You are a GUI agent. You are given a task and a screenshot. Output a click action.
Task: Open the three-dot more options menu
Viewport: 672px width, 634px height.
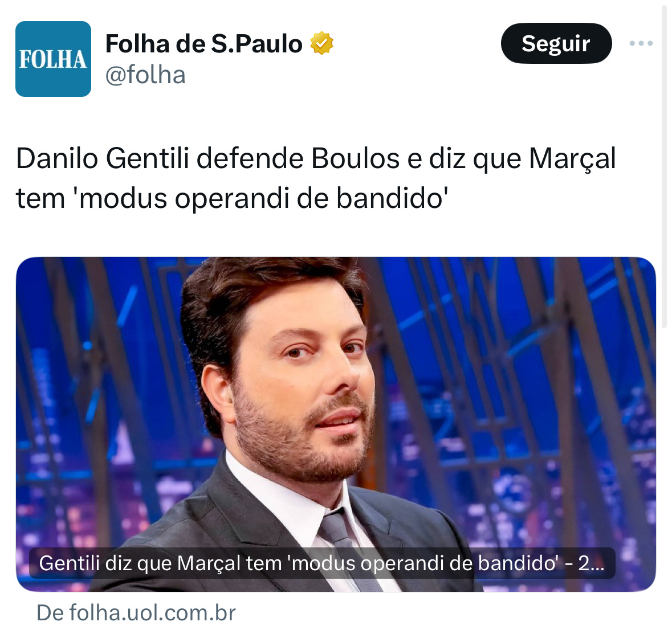[x=641, y=43]
